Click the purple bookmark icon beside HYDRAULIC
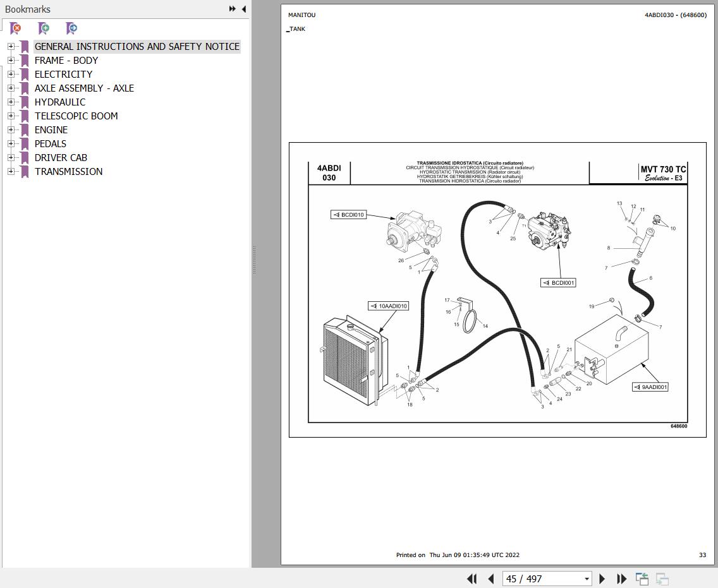This screenshot has width=718, height=588. coord(25,102)
